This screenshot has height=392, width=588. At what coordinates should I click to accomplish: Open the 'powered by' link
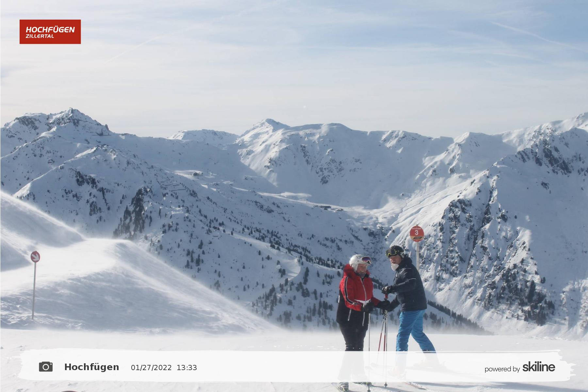coord(502,369)
